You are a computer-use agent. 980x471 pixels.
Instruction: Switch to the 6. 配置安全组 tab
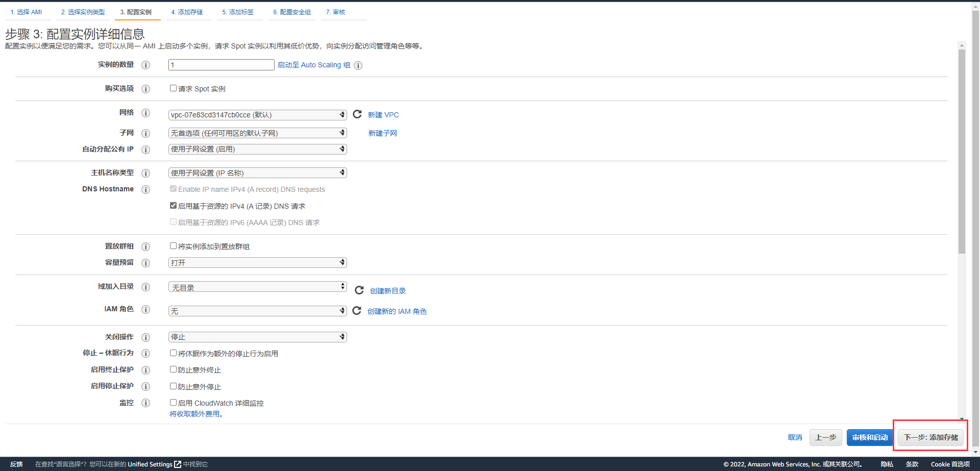coord(292,12)
